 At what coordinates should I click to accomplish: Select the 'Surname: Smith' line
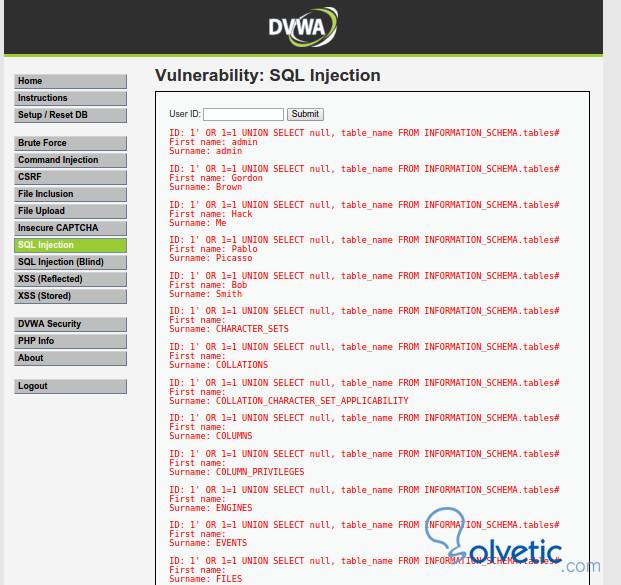(x=206, y=294)
